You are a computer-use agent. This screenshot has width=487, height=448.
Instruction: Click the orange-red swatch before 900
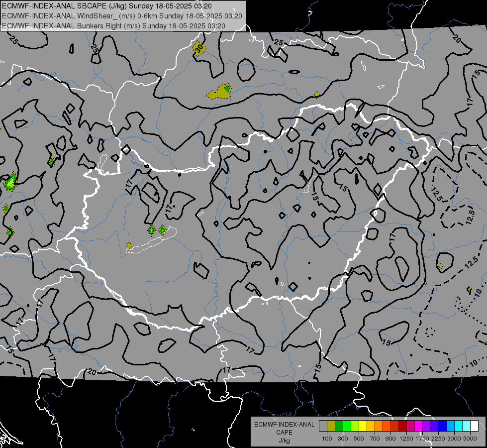387,426
